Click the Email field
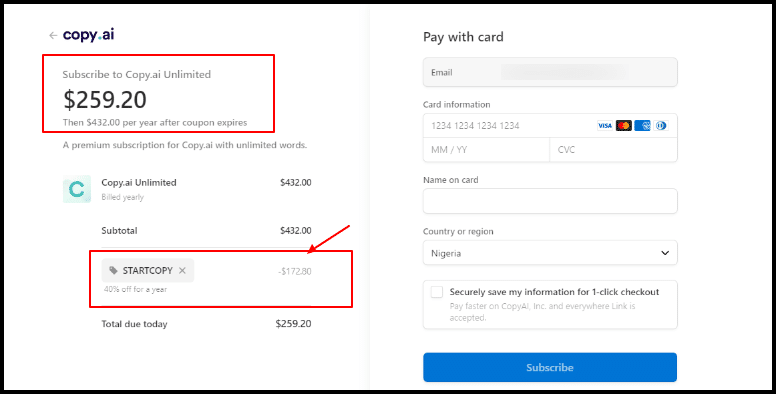Image resolution: width=776 pixels, height=394 pixels. (x=550, y=72)
